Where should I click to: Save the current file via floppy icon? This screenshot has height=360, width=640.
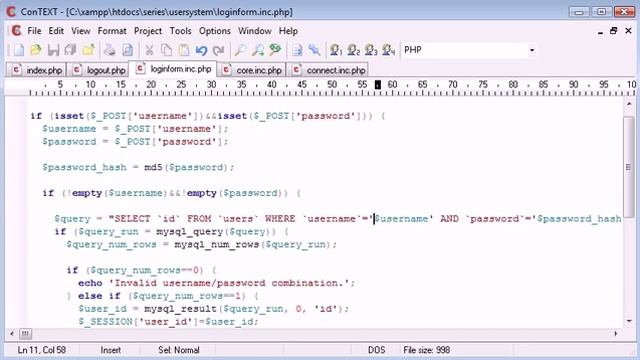tap(53, 50)
